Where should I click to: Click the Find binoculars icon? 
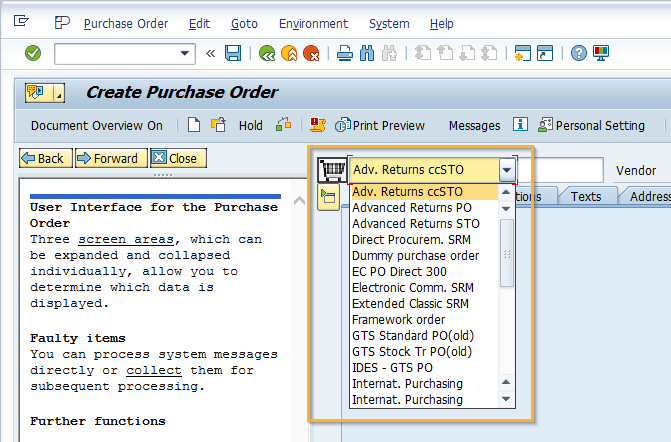366,53
